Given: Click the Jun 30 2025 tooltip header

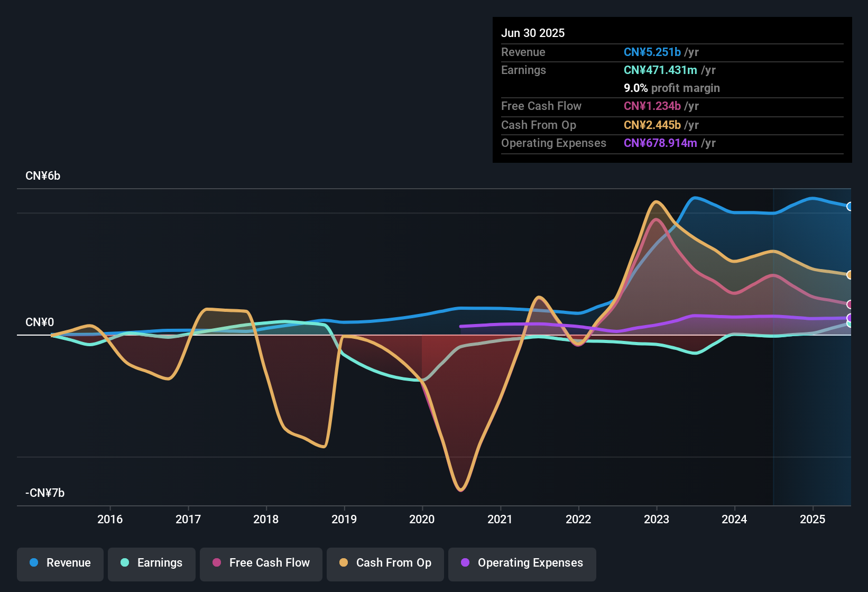Looking at the screenshot, I should 533,33.
